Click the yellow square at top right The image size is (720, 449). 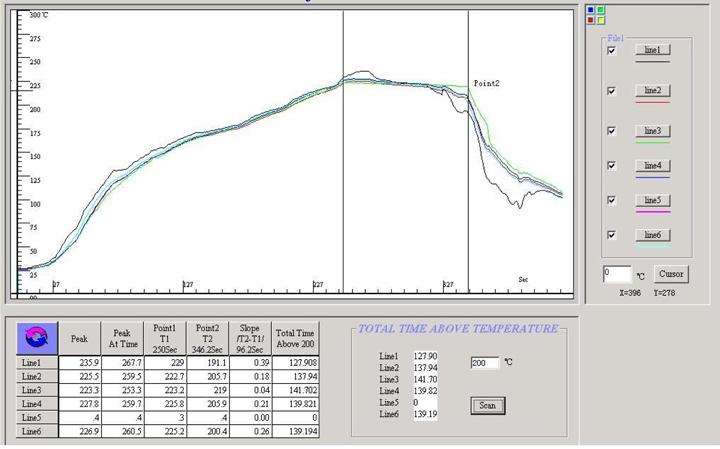(601, 20)
